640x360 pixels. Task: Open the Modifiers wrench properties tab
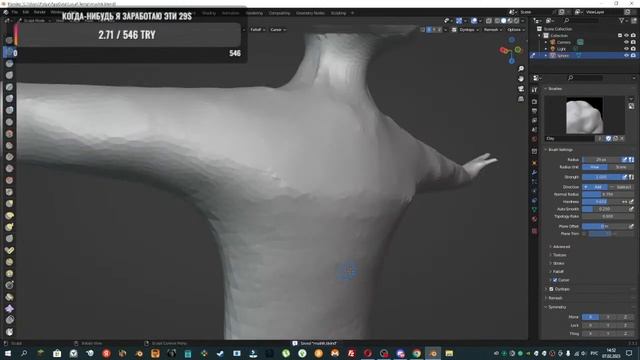[x=535, y=173]
